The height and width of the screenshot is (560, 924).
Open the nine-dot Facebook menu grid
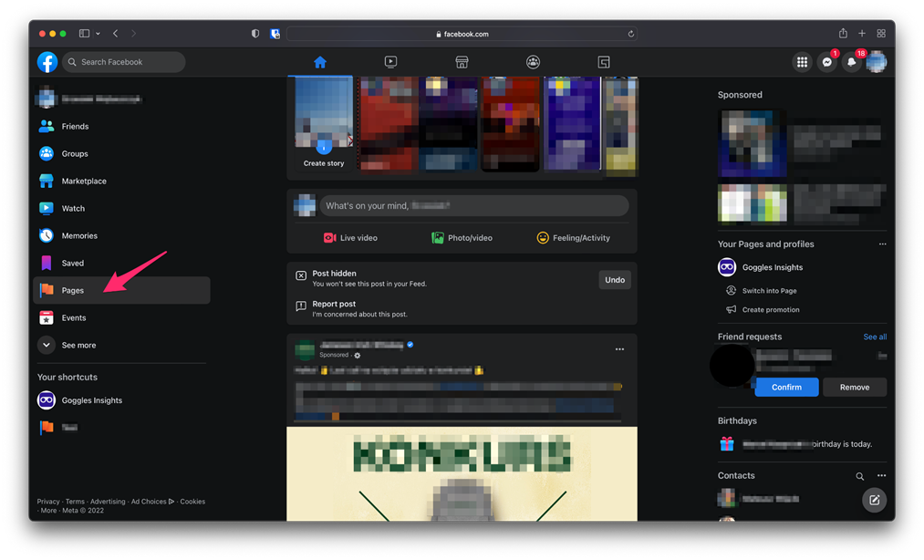pos(802,62)
